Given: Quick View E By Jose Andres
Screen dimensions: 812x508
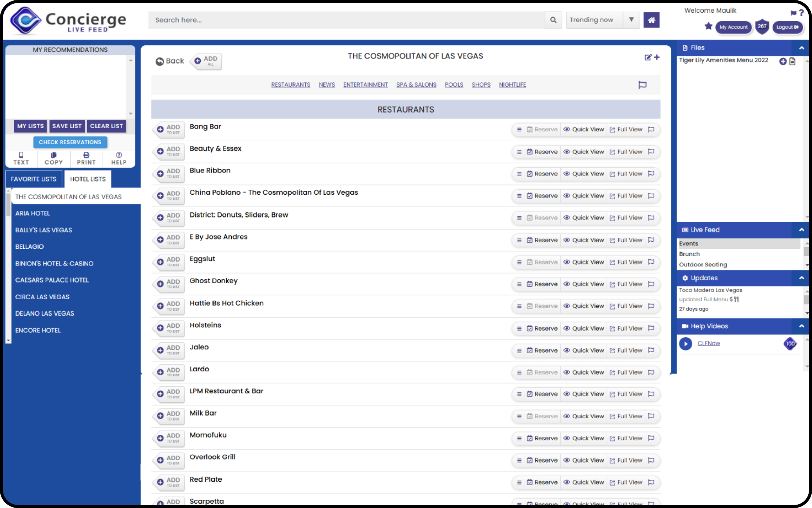Looking at the screenshot, I should click(583, 240).
